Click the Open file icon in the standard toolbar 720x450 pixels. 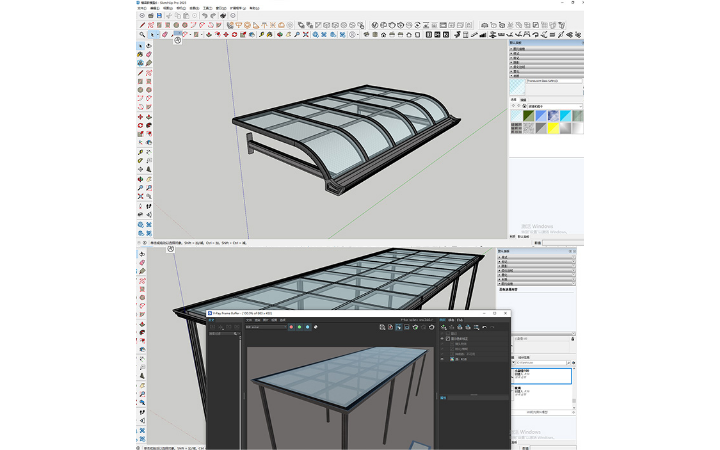coord(151,16)
